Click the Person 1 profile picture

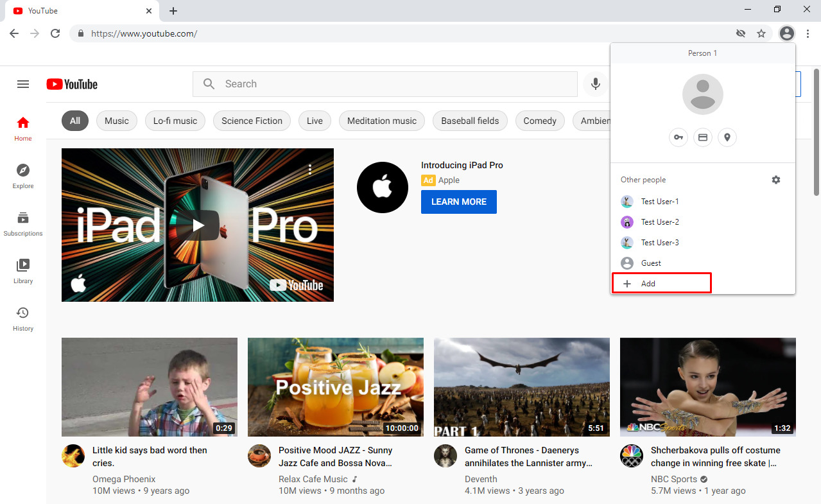click(703, 94)
